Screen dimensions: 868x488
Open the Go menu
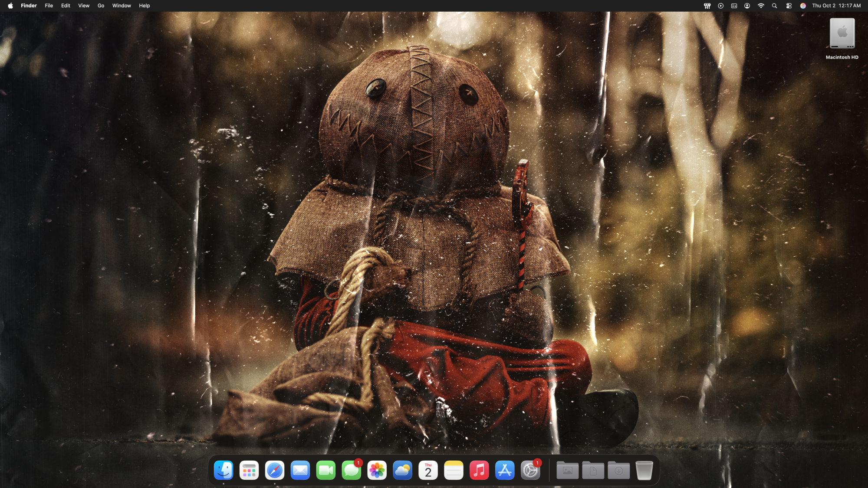[x=101, y=6]
